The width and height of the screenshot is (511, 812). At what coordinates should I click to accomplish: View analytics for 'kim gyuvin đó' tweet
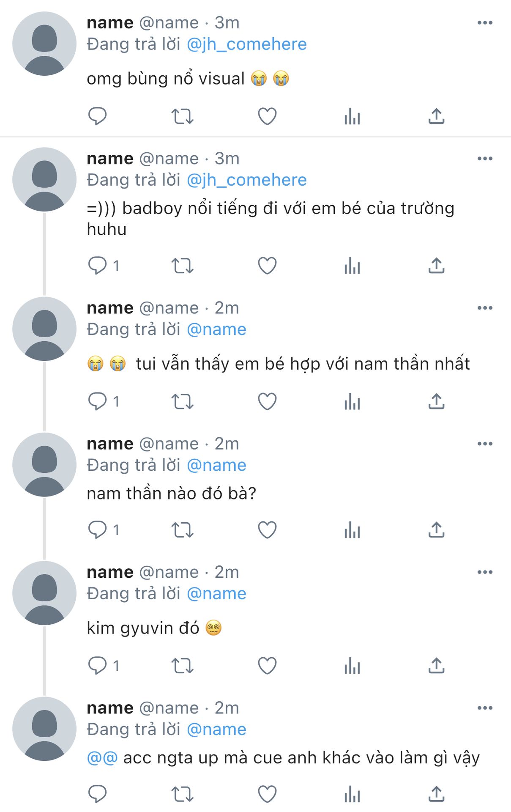(x=352, y=666)
